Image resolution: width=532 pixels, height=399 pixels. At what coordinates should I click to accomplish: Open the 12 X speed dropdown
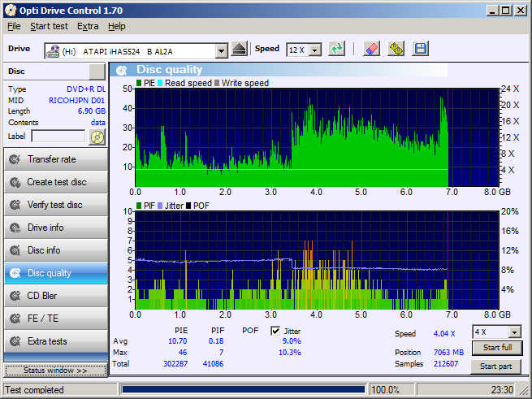315,50
